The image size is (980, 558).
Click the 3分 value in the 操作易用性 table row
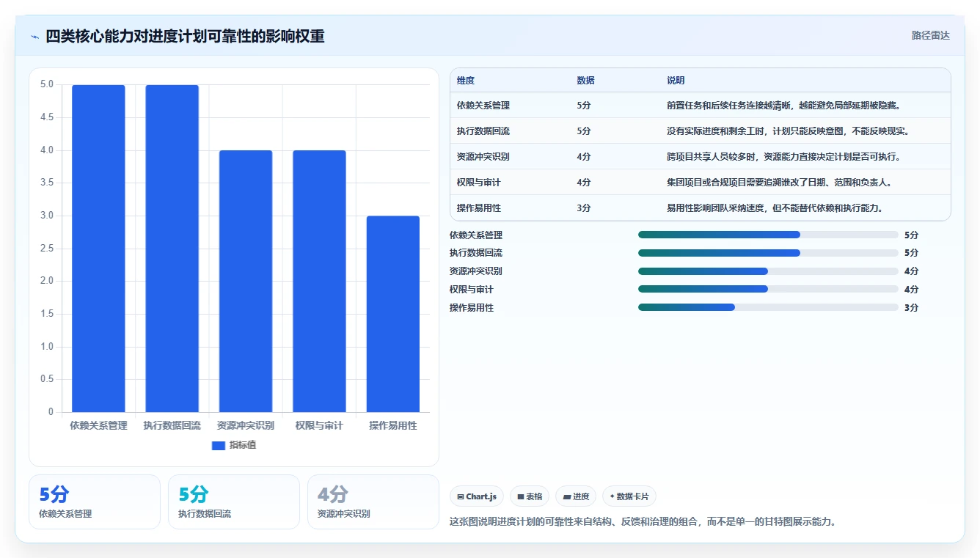pos(584,208)
